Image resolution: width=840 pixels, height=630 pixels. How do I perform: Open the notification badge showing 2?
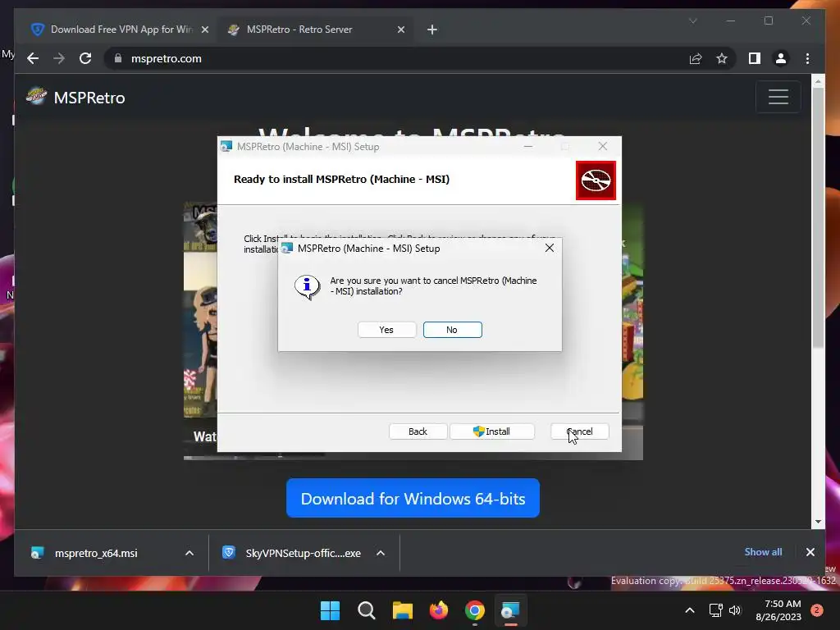click(817, 610)
